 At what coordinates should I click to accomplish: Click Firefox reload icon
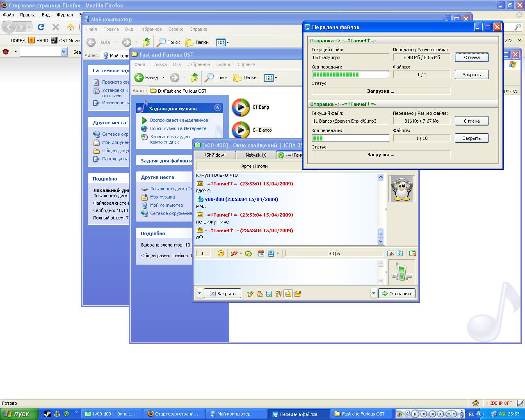[x=41, y=27]
